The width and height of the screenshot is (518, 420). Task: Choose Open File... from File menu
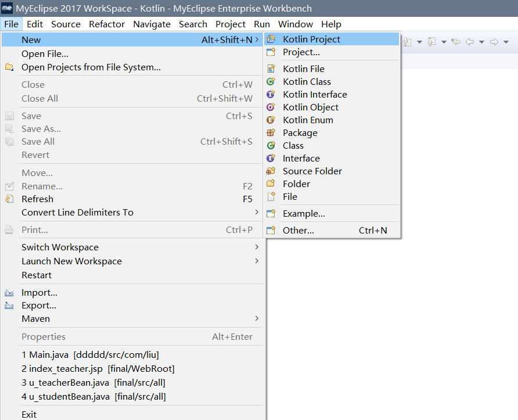pyautogui.click(x=132, y=53)
